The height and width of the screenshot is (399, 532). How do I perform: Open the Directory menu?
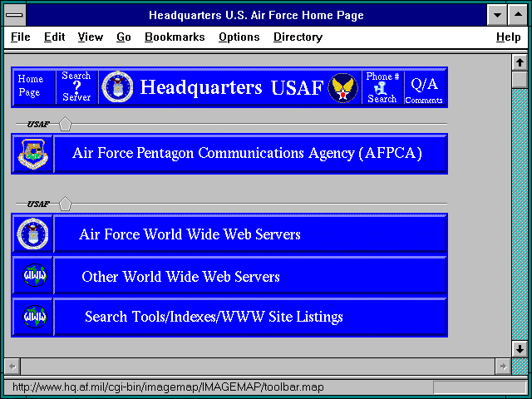coord(298,37)
